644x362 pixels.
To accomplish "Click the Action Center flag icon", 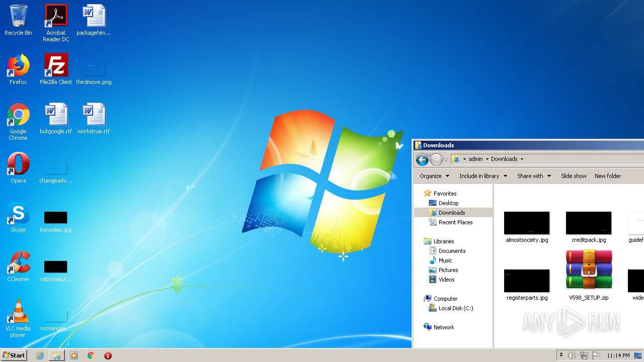I will click(x=596, y=355).
